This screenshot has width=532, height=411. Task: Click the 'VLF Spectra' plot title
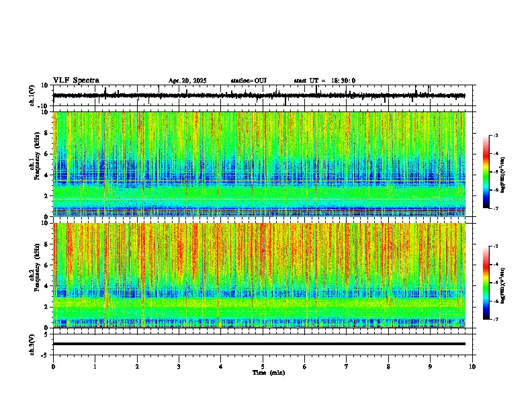pos(76,81)
